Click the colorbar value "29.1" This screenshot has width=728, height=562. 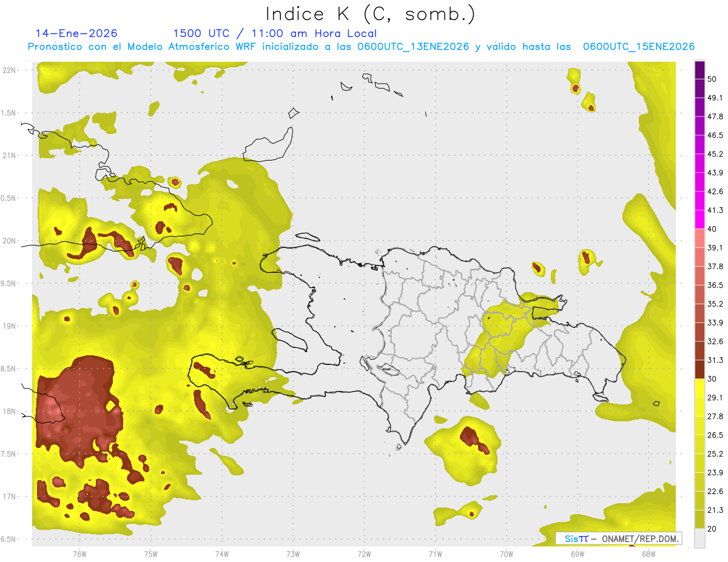[715, 398]
